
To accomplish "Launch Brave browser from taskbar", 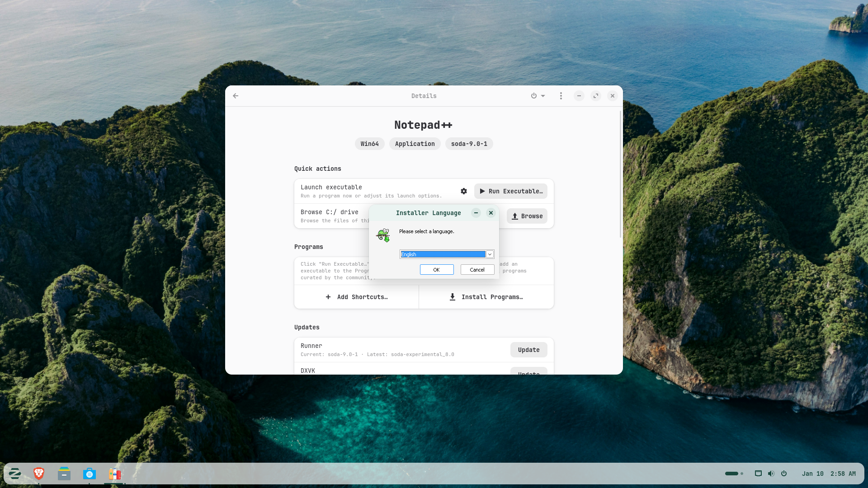I will [39, 474].
